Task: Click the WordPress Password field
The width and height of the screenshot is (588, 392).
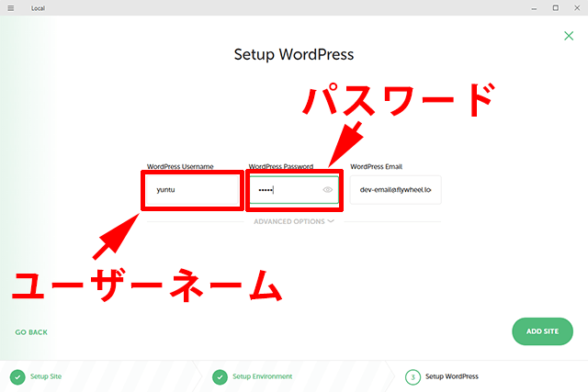Action: click(294, 190)
